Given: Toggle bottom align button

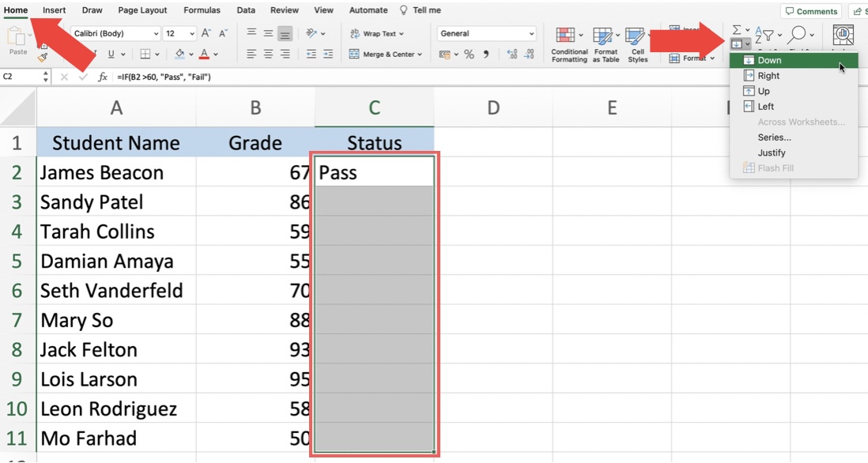Looking at the screenshot, I should (285, 34).
